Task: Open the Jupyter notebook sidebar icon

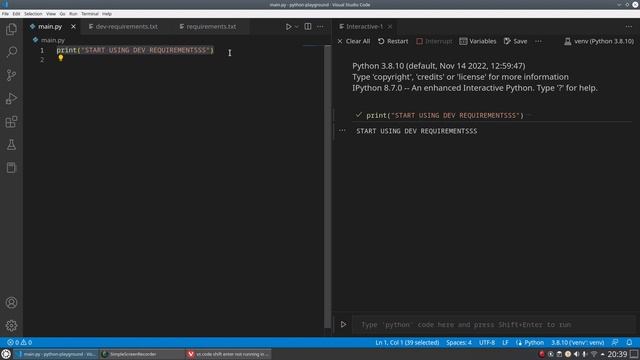Action: coord(11,167)
